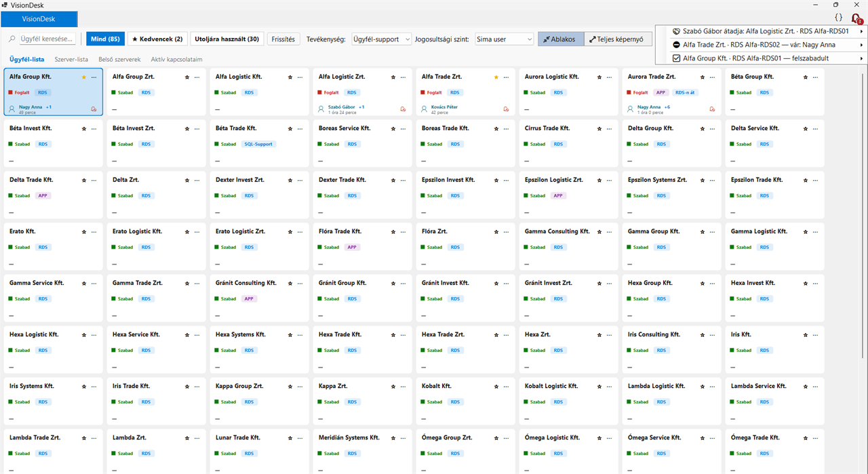Open three-dot menu on Béta Group Kft. card

[x=815, y=77]
